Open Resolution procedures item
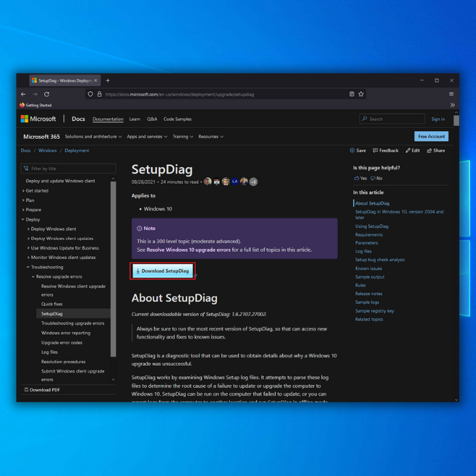 63,362
